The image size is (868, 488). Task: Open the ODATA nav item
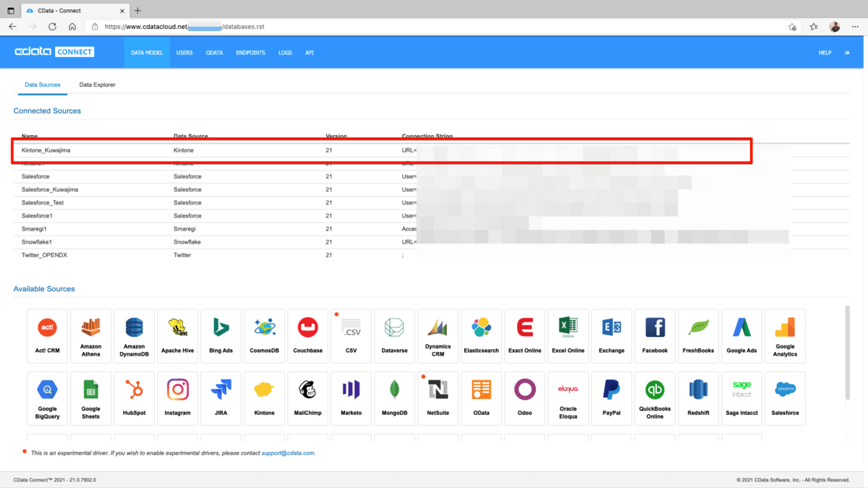[x=214, y=53]
